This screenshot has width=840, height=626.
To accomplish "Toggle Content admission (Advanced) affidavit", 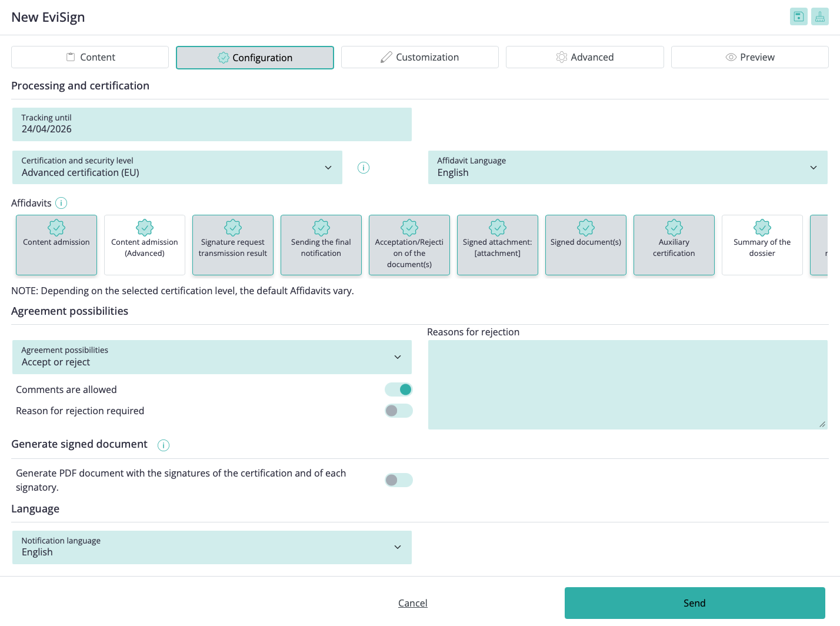I will [x=145, y=245].
